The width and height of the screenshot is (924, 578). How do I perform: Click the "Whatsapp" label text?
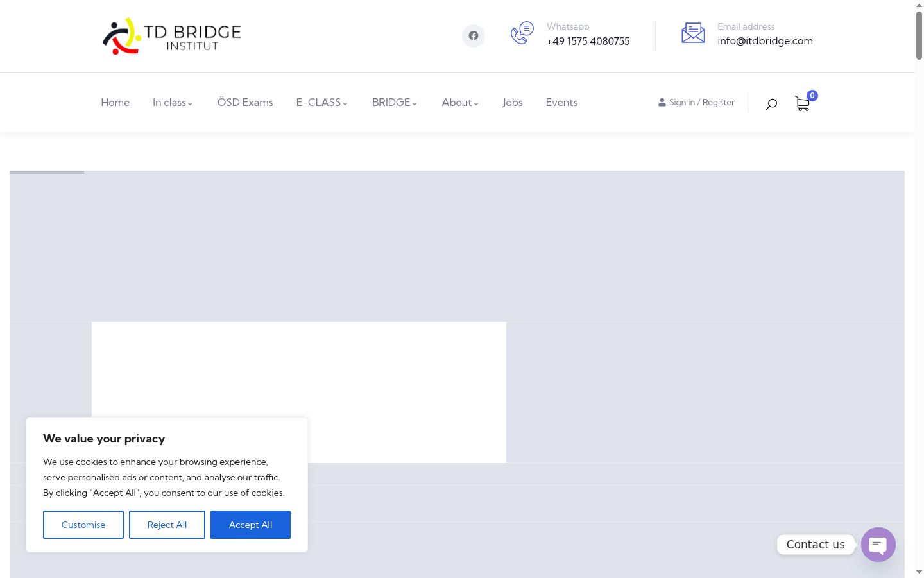click(568, 26)
